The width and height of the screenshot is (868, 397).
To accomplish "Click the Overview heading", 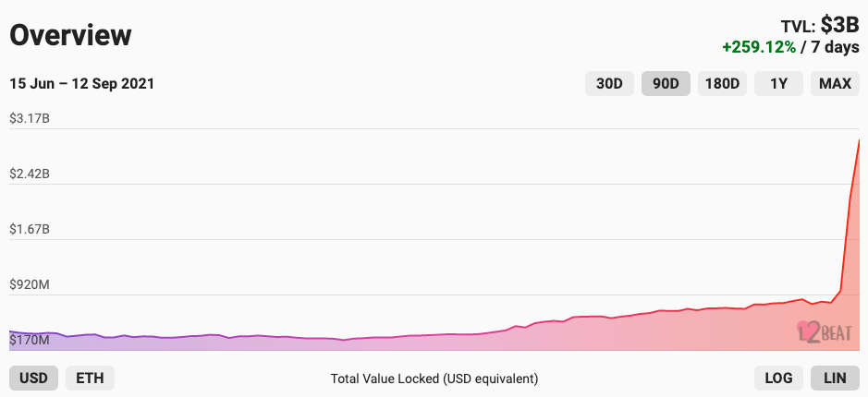I will [71, 35].
